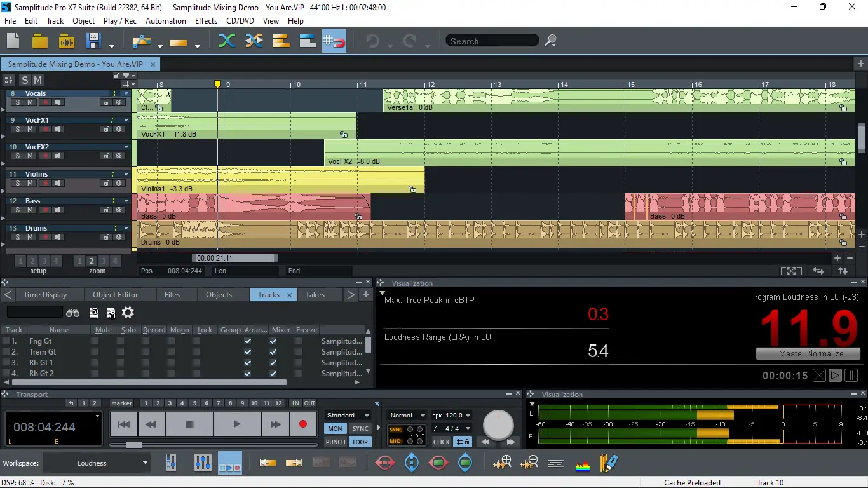Open the grid options dropdown by the ruler
868x488 pixels.
[129, 84]
